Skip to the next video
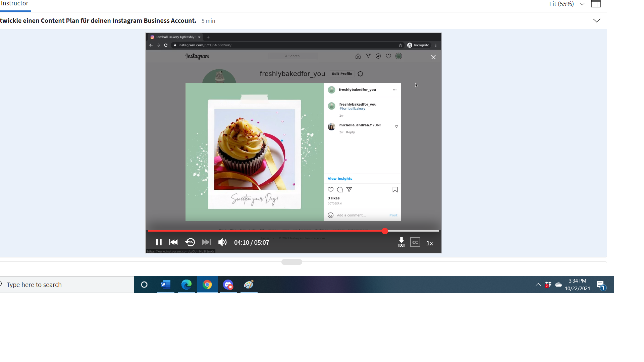 coord(206,242)
